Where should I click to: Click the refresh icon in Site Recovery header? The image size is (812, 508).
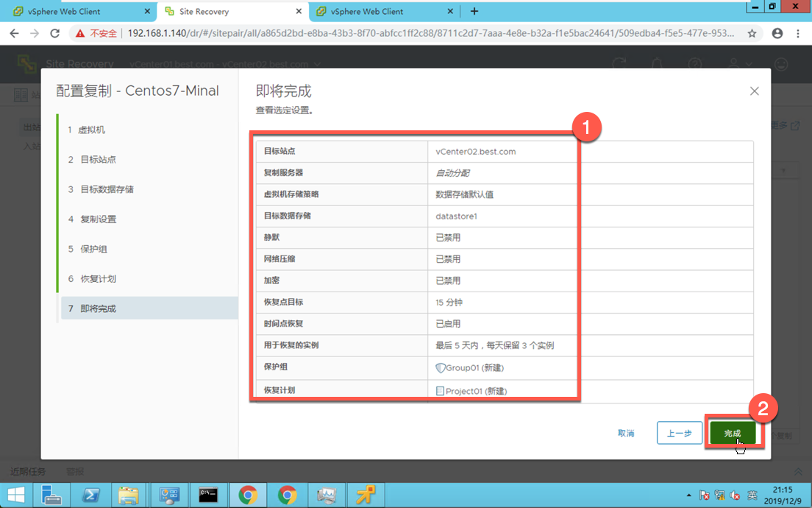click(x=619, y=64)
